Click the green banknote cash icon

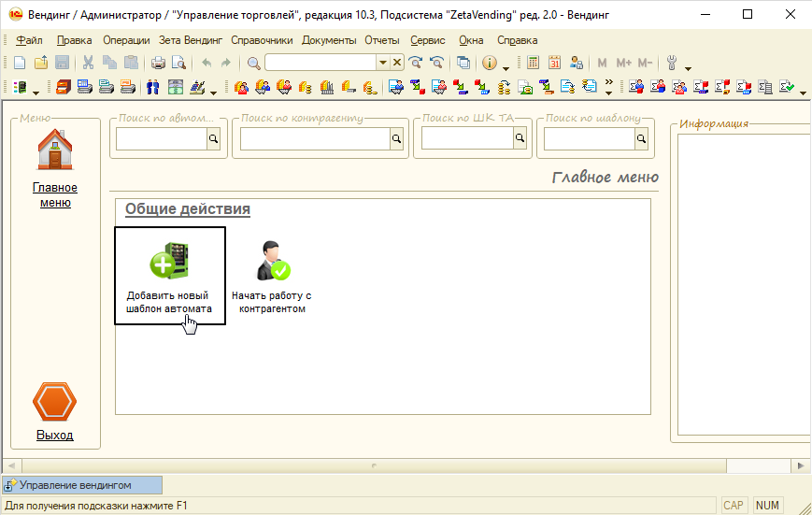(x=176, y=87)
